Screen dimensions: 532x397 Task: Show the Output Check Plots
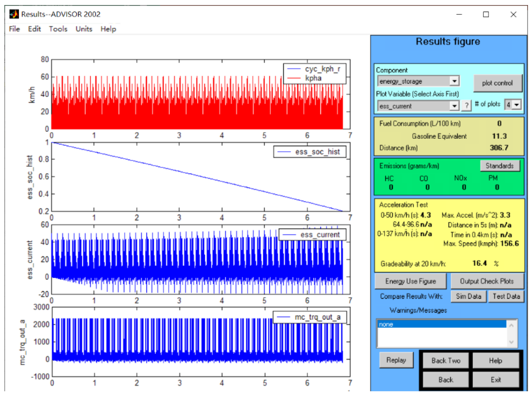(487, 281)
